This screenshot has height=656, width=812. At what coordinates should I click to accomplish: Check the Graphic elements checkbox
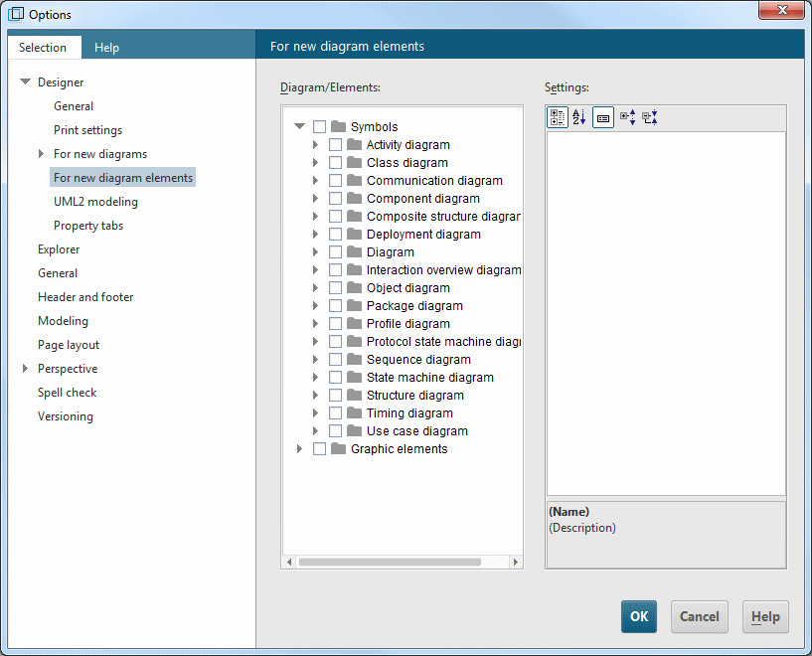tap(319, 449)
